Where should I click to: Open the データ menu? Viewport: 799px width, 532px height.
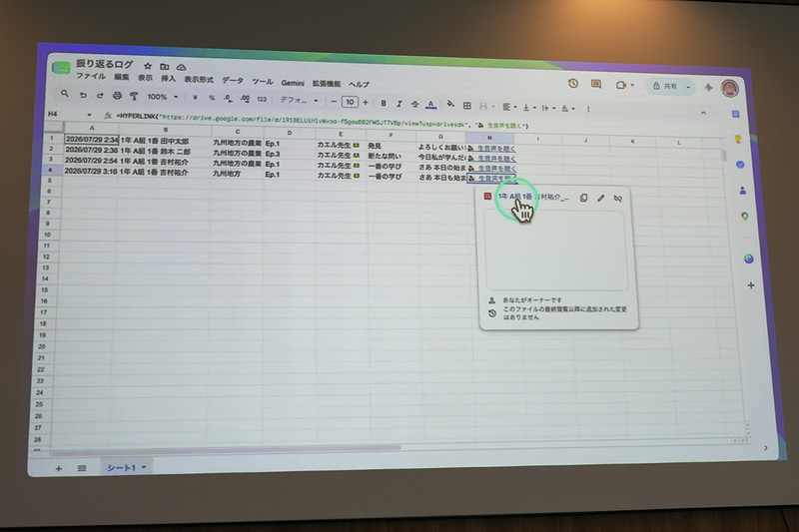pos(233,81)
